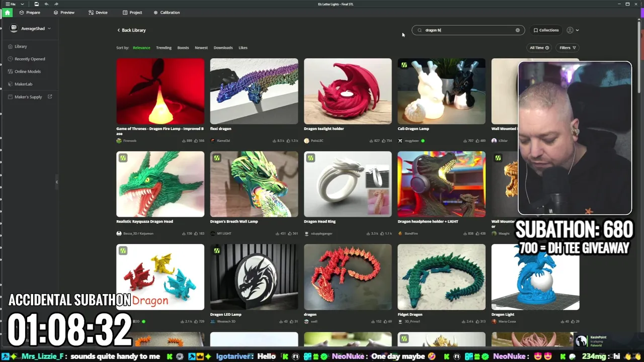Open the Dragon's Breath Wall Lamp thumbnail

click(x=254, y=184)
